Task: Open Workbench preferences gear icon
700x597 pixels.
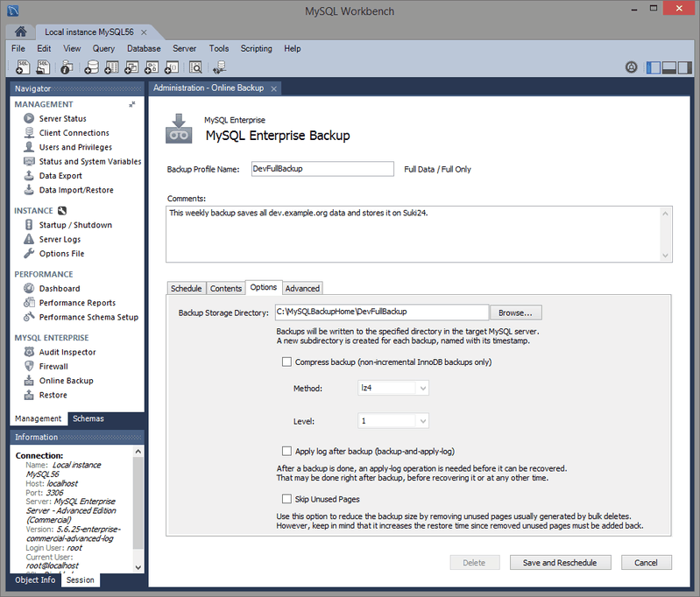Action: coord(632,67)
